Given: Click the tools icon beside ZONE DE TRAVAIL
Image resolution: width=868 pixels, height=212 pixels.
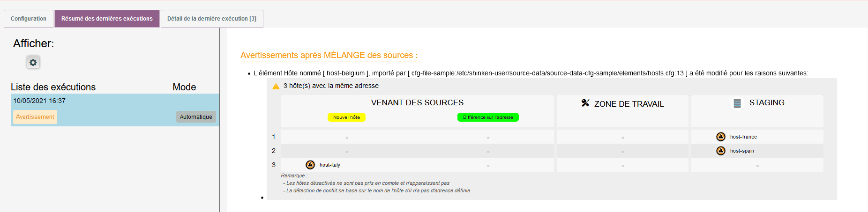Looking at the screenshot, I should (585, 103).
